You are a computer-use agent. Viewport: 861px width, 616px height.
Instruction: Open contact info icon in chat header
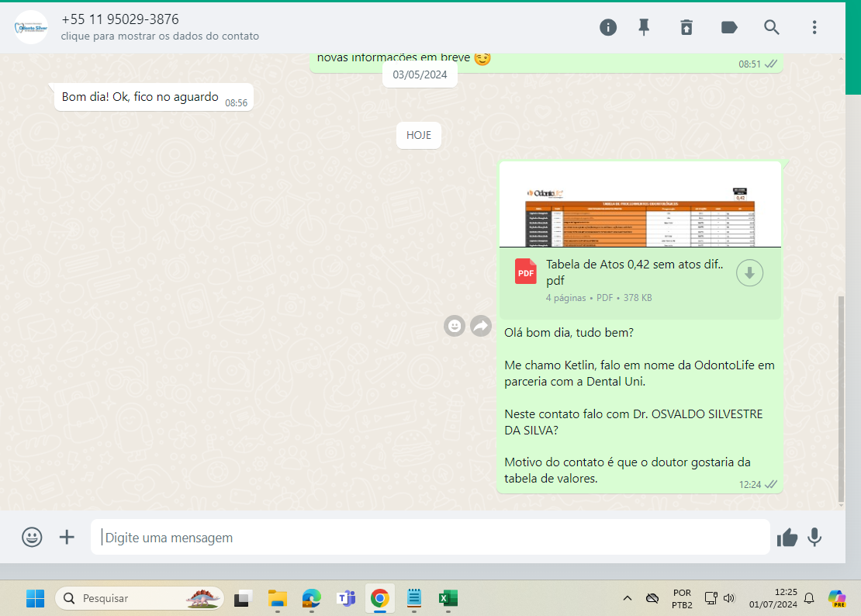tap(608, 27)
